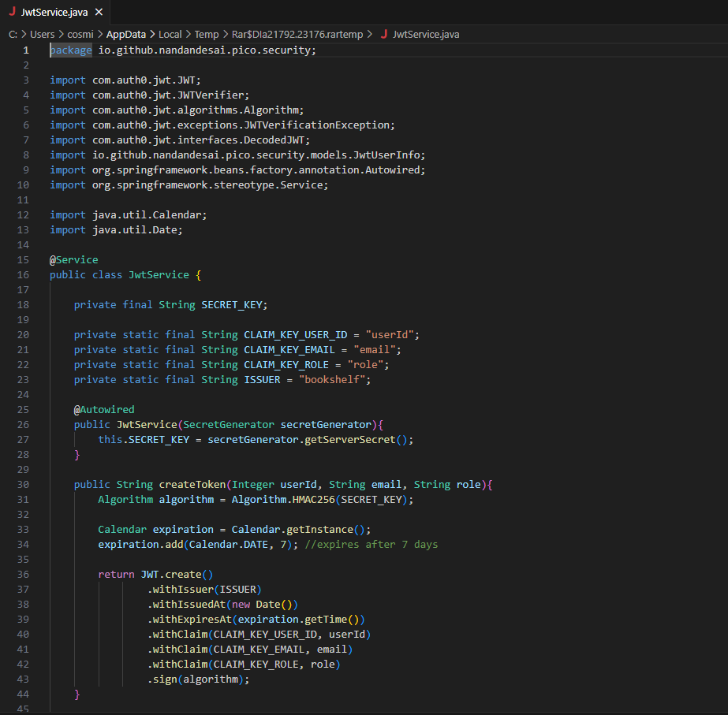Click 'CLAIM_KEY_USER_ID' constant on line 20
The image size is (728, 715).
point(295,334)
